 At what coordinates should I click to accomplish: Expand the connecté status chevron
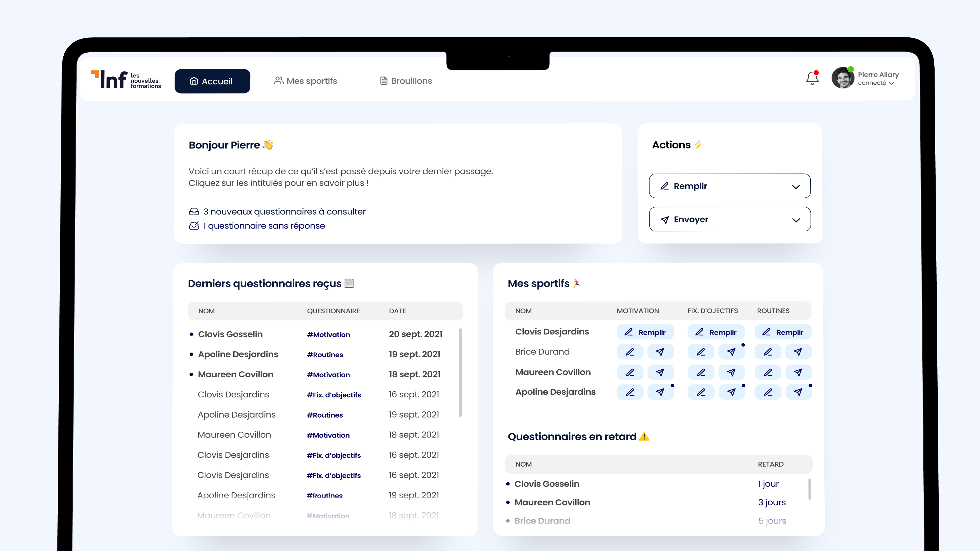[891, 83]
